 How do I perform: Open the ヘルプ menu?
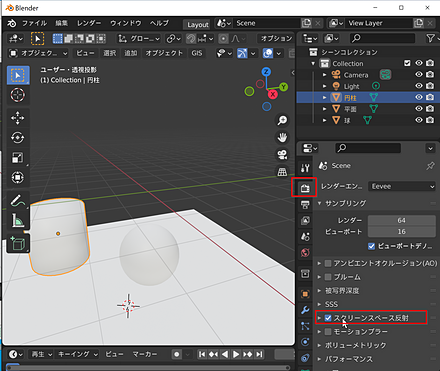[x=159, y=23]
